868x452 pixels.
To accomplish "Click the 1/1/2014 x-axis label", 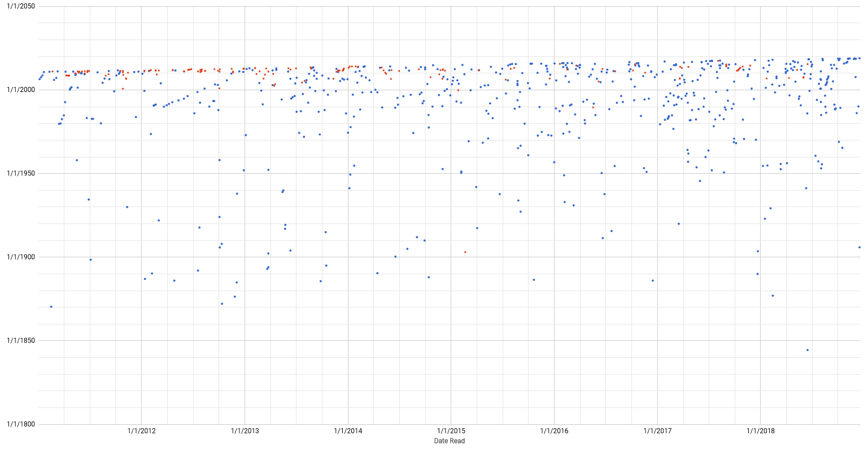I will point(348,431).
